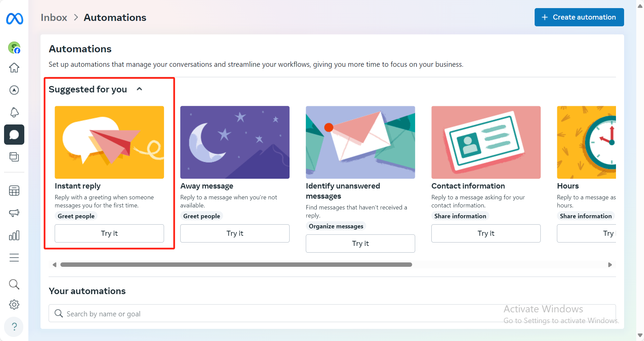Image resolution: width=644 pixels, height=341 pixels.
Task: Try the Instant reply automation
Action: point(109,233)
